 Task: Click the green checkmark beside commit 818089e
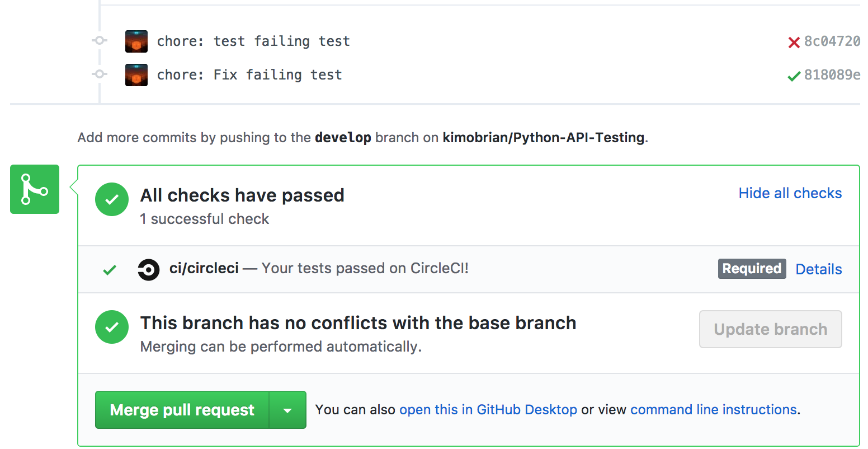click(x=794, y=76)
